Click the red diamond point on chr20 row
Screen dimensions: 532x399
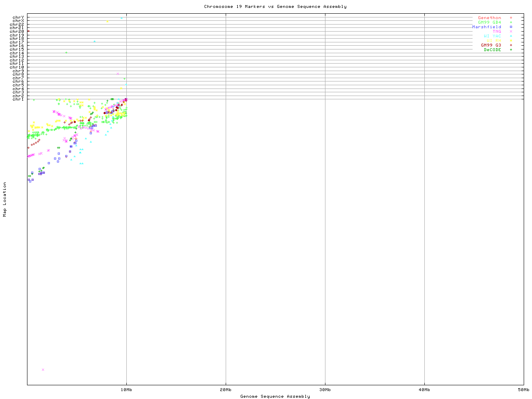(x=28, y=31)
